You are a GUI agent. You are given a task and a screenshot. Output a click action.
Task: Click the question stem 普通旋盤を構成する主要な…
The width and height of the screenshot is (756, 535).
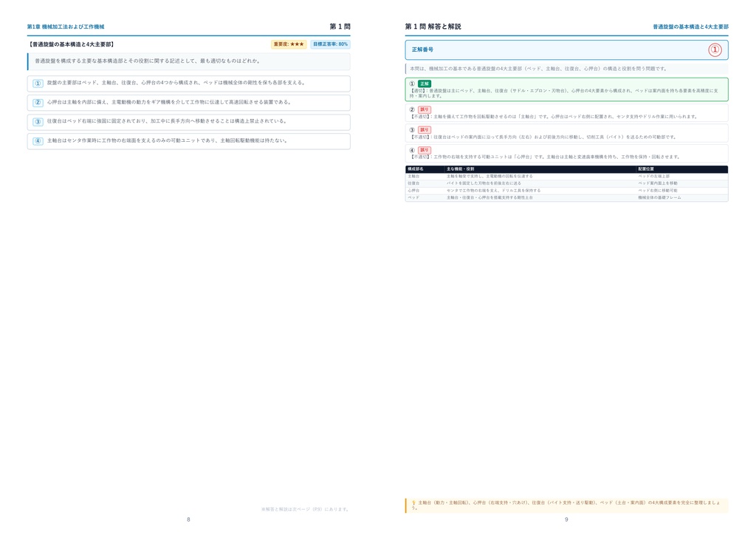148,61
